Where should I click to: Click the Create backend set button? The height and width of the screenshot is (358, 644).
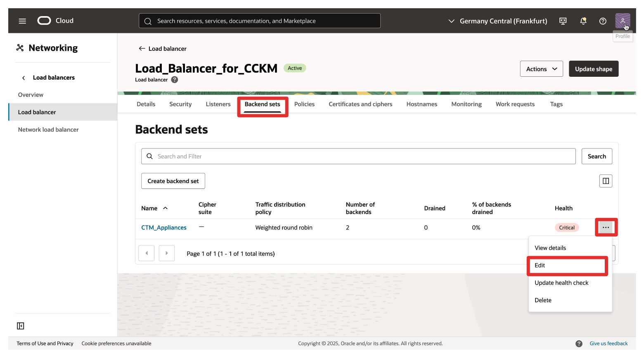pos(173,181)
